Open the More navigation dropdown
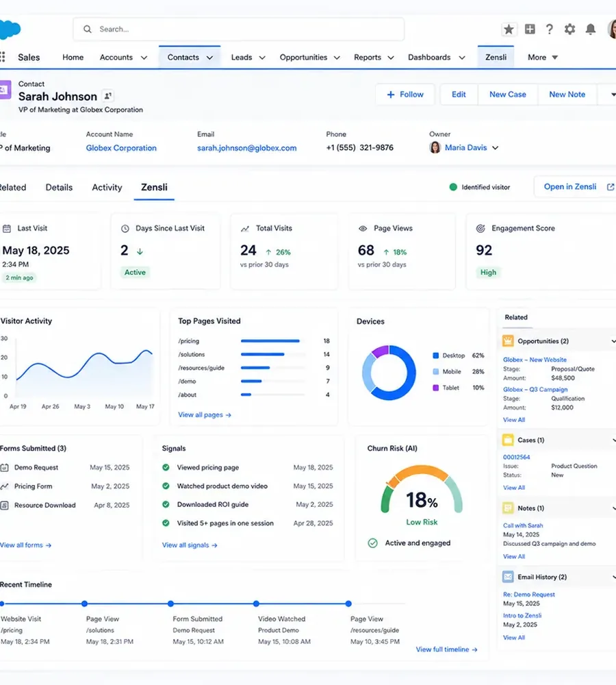616x685 pixels. [x=543, y=58]
